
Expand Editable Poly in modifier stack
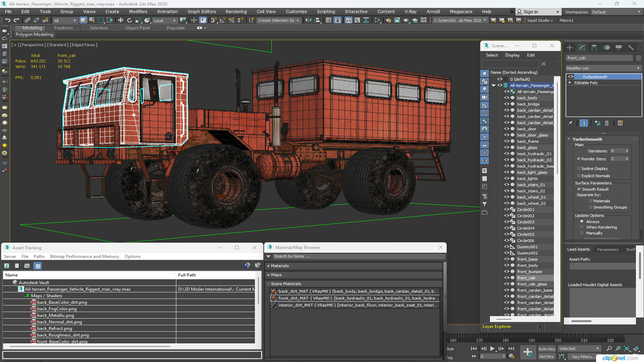pos(570,83)
